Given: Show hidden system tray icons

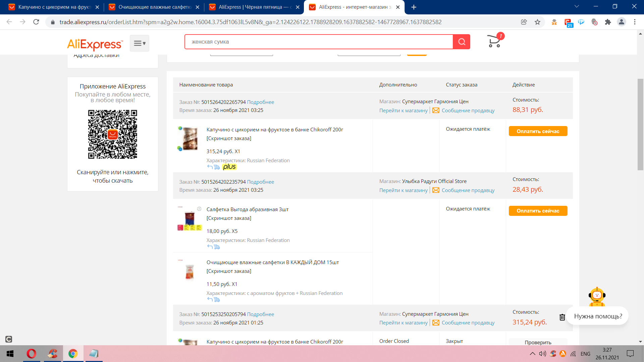Looking at the screenshot, I should [x=532, y=354].
